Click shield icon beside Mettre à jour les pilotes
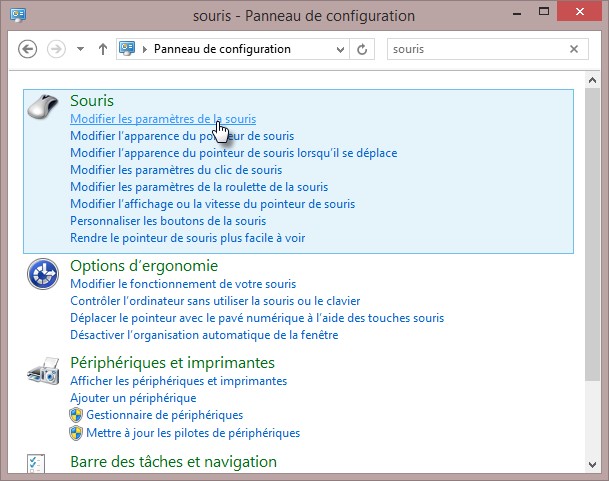 tap(76, 433)
